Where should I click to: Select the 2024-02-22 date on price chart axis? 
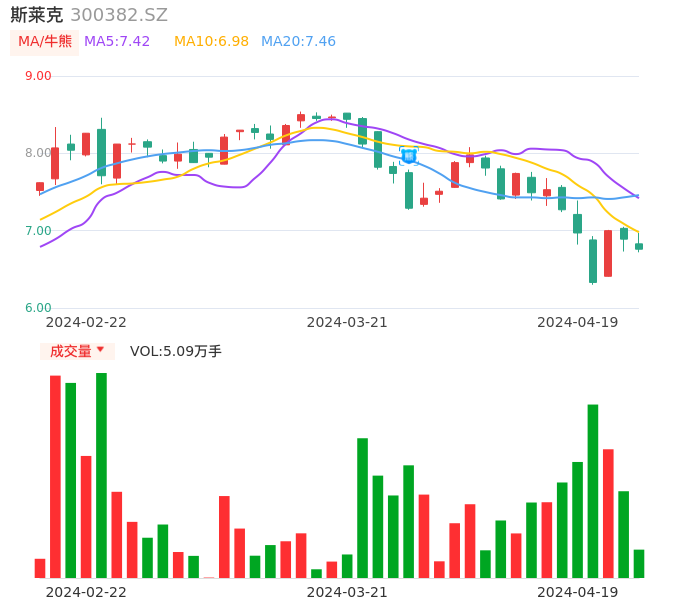click(86, 322)
